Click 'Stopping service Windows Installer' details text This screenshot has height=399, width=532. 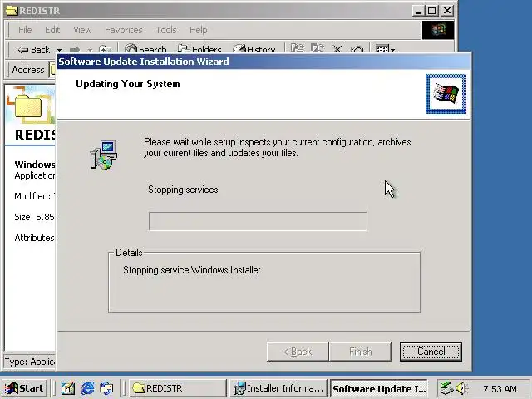[x=192, y=270]
